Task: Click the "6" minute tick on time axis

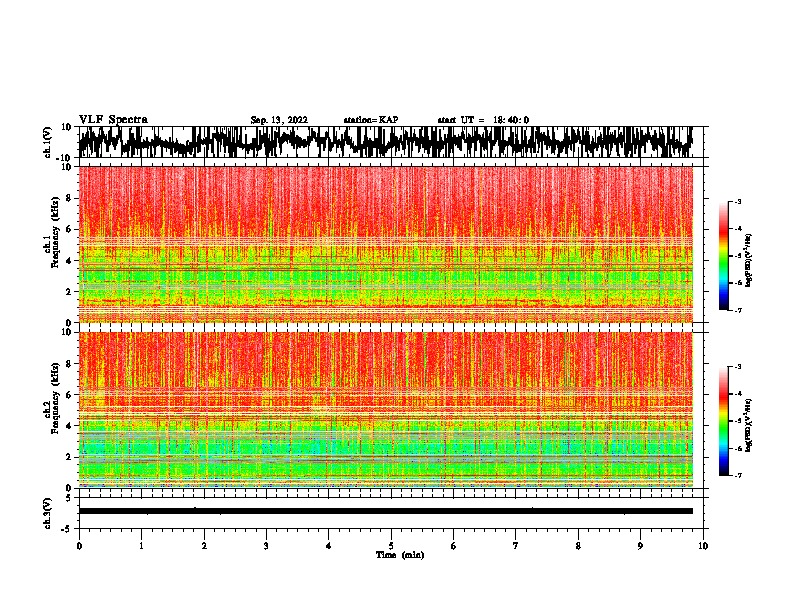Action: point(454,546)
